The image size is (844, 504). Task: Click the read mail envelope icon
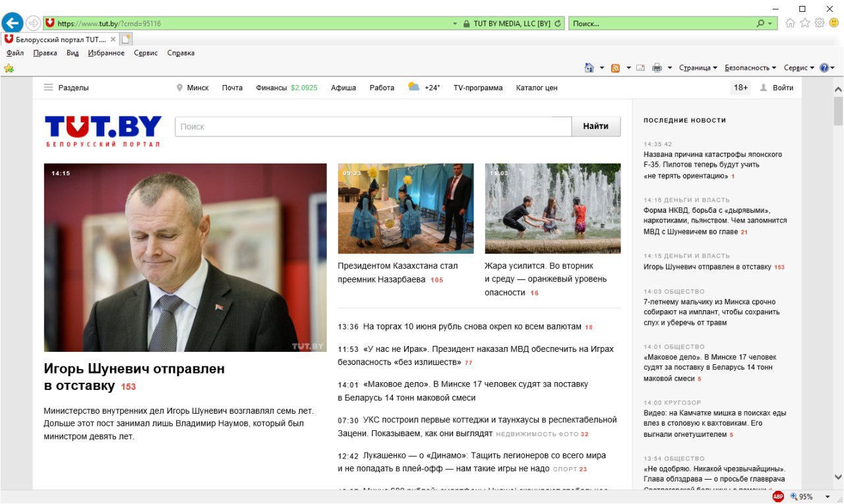click(x=640, y=68)
